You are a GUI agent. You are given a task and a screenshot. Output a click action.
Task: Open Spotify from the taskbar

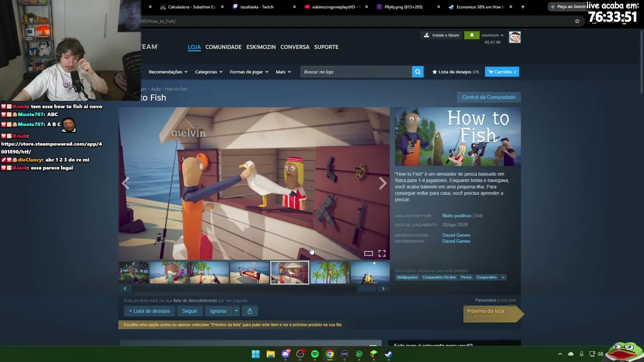coord(315,354)
